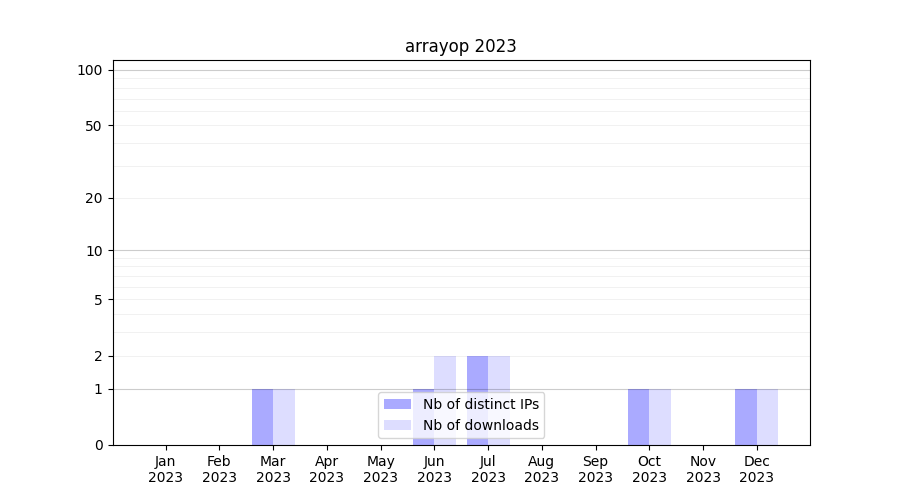Click the March distinct IPs bar
The width and height of the screenshot is (900, 500).
click(262, 417)
